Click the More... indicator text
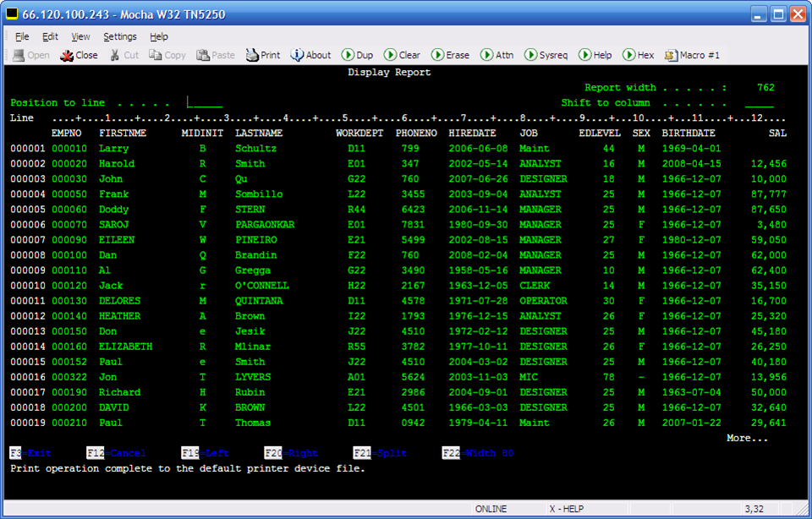This screenshot has height=519, width=812. [x=747, y=438]
